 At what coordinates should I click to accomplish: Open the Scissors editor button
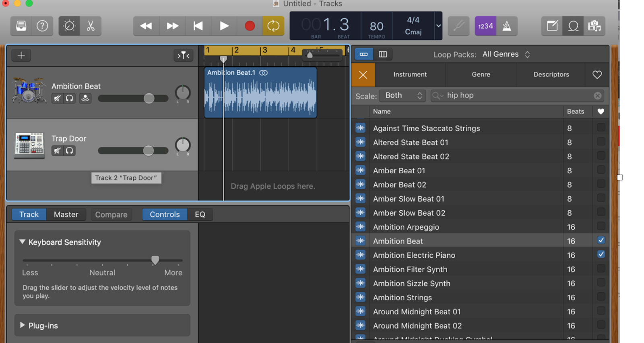click(x=91, y=26)
